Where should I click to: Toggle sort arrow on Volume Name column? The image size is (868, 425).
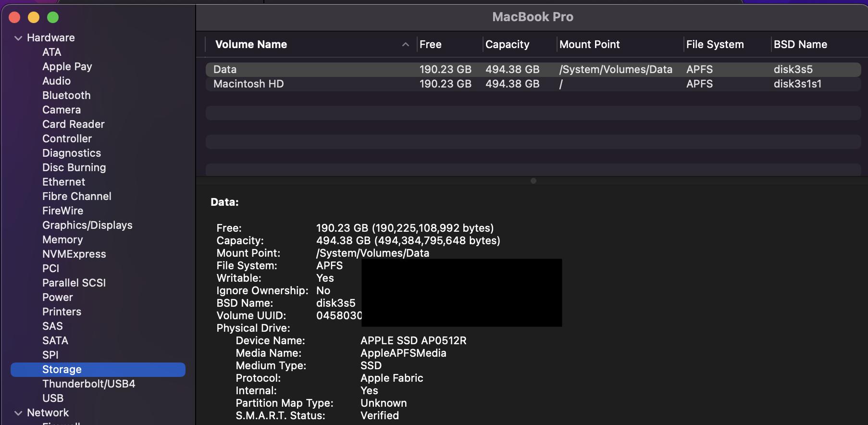coord(405,44)
